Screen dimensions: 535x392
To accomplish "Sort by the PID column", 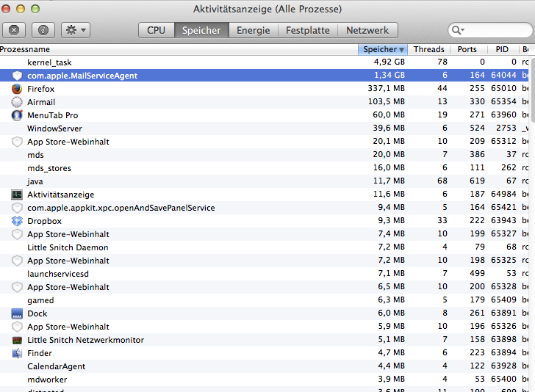I will coord(502,49).
